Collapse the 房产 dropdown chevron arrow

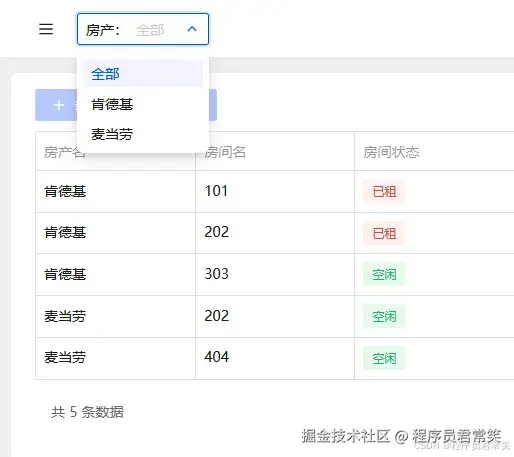coord(192,29)
